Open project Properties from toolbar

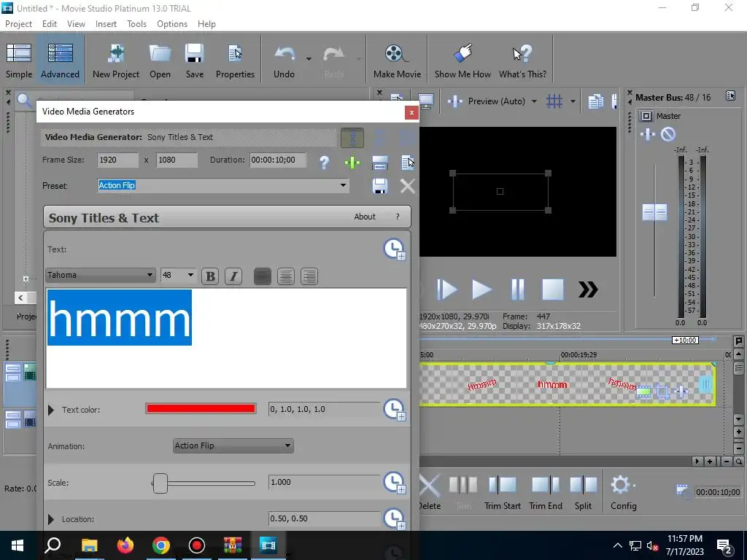click(235, 61)
